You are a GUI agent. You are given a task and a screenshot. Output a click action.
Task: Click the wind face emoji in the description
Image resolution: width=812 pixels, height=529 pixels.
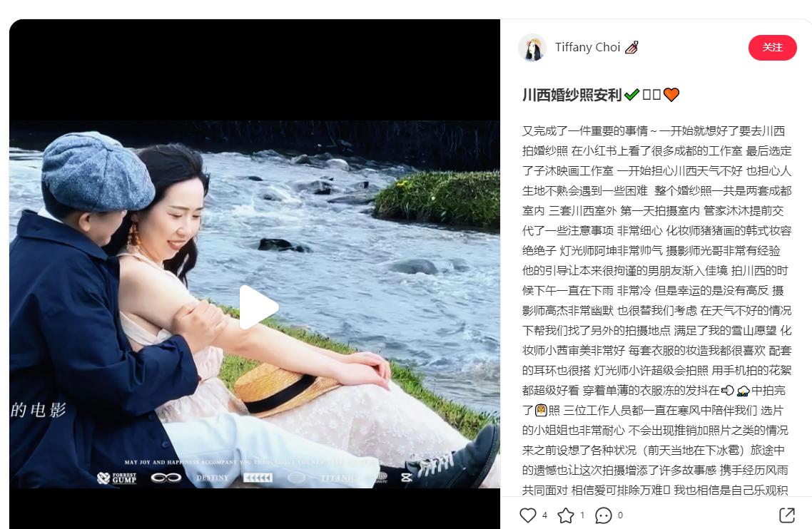[727, 390]
